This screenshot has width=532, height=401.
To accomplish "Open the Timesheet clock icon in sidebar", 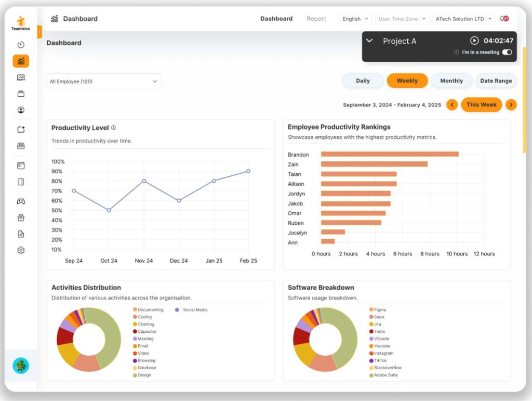I will (21, 45).
